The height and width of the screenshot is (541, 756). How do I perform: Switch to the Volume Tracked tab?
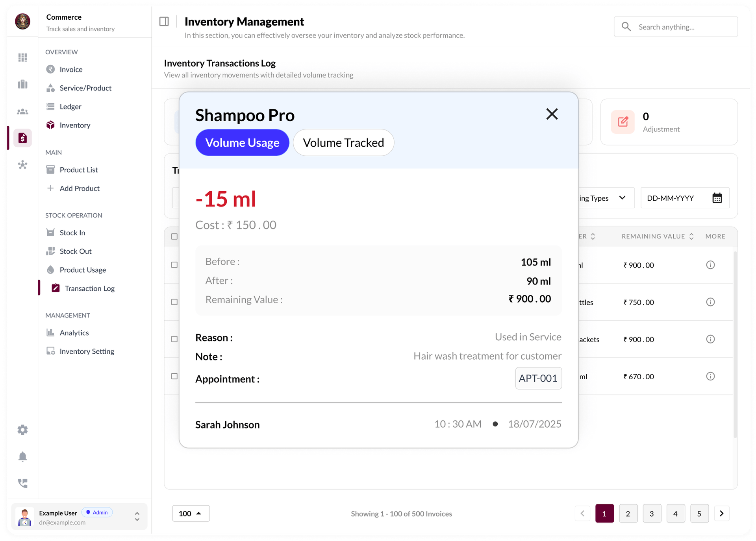pyautogui.click(x=343, y=142)
